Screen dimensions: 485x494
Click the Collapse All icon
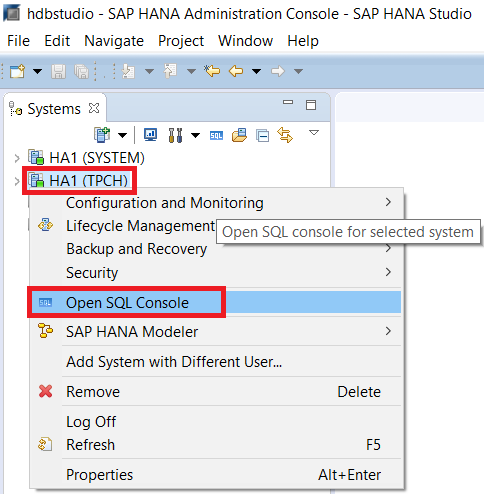pyautogui.click(x=262, y=136)
